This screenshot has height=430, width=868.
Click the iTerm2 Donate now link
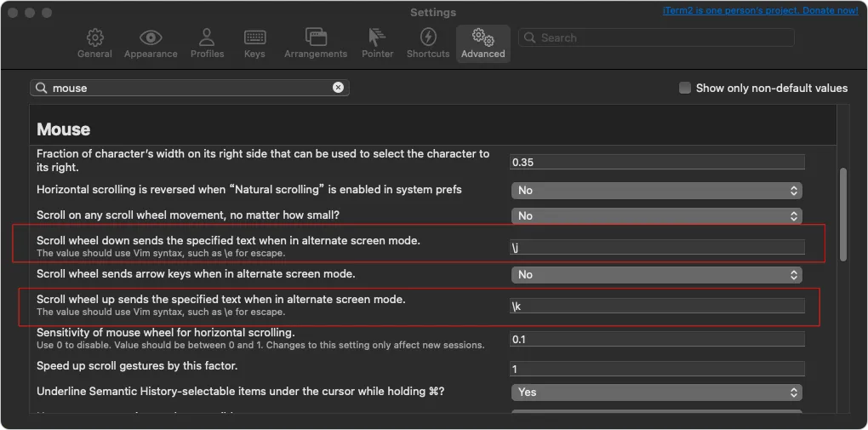(760, 10)
